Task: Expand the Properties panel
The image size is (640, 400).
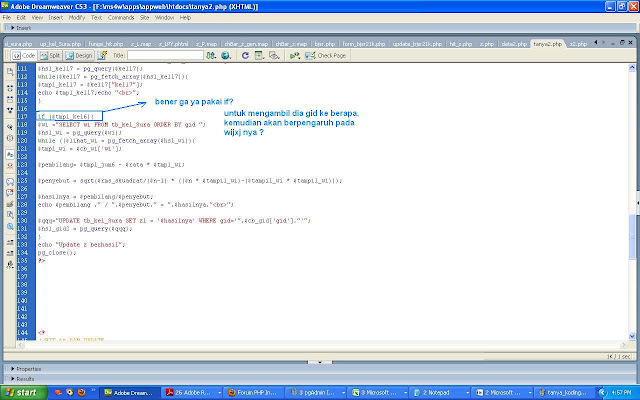Action: coord(26,369)
